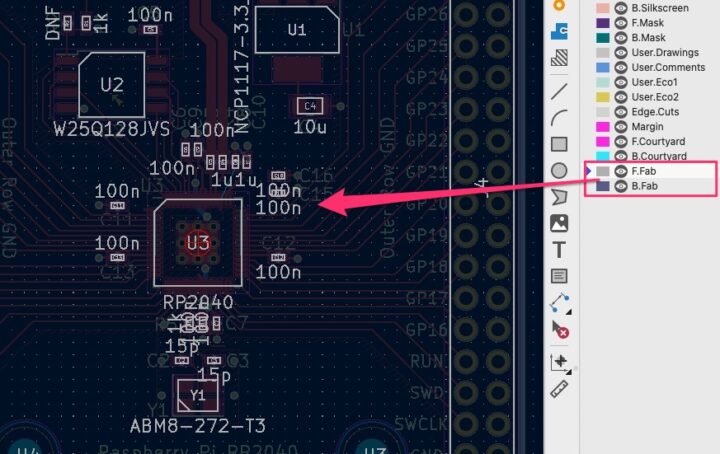
Task: Make User.Comments the active layer
Action: tap(663, 67)
